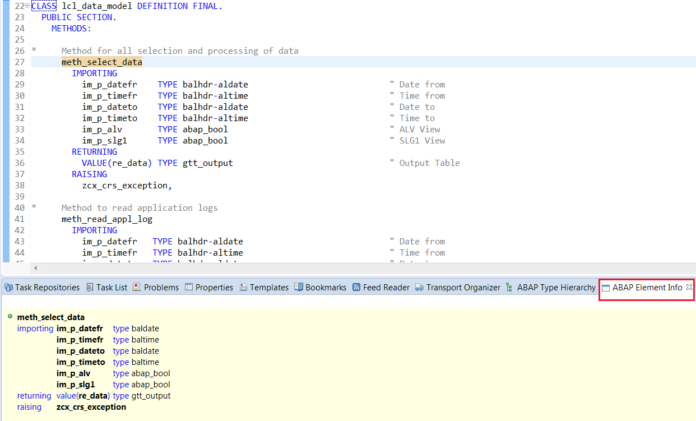Click the horizontal scrollbar left arrow
This screenshot has width=696, height=421.
pyautogui.click(x=36, y=268)
